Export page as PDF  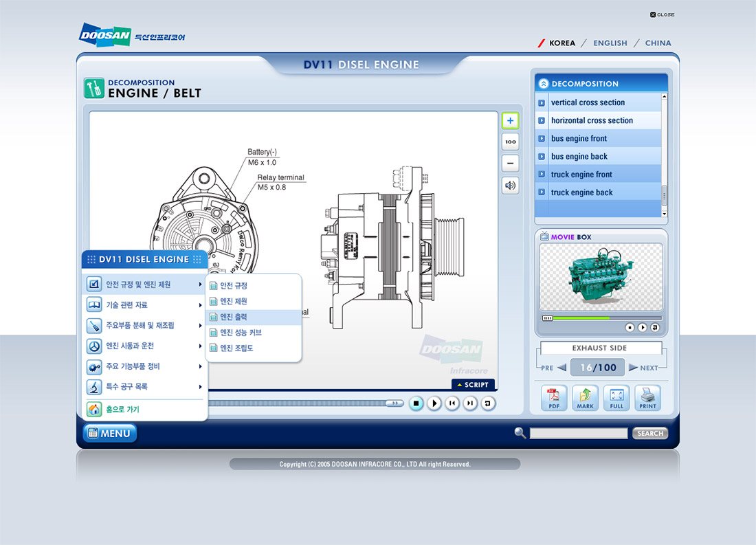coord(553,398)
